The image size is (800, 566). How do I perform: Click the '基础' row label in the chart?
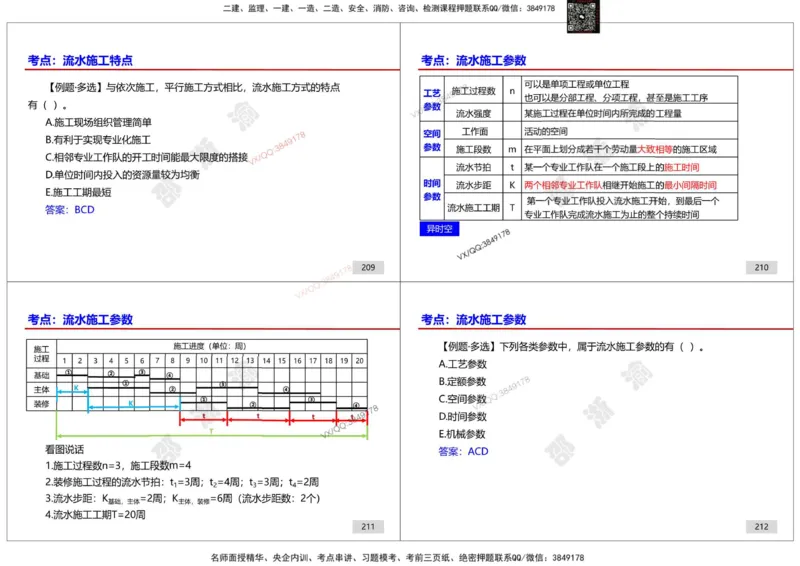coord(41,375)
